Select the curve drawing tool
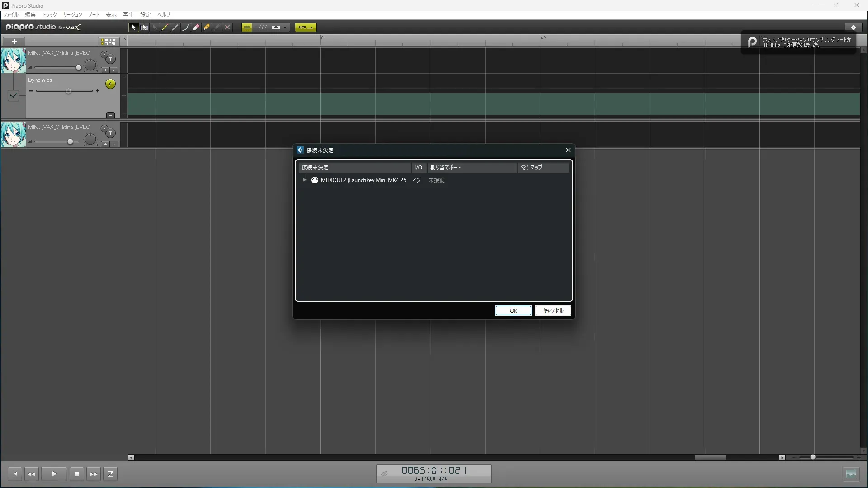 186,28
